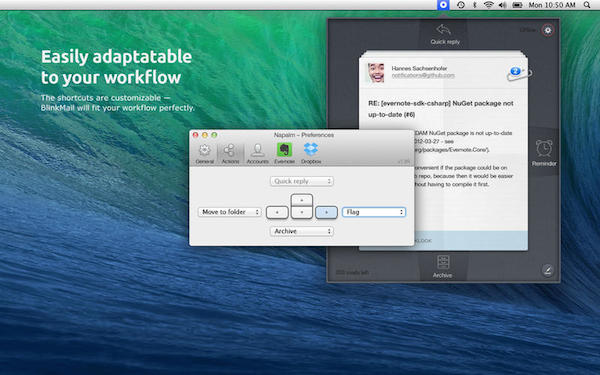This screenshot has width=600, height=375.
Task: Open the Evernote preferences tab
Action: pos(284,153)
